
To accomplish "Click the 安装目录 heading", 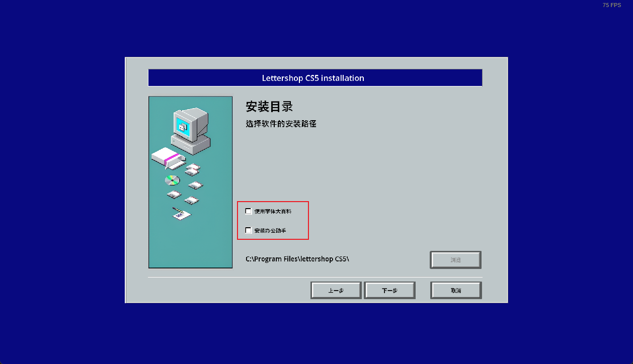I will (x=269, y=107).
